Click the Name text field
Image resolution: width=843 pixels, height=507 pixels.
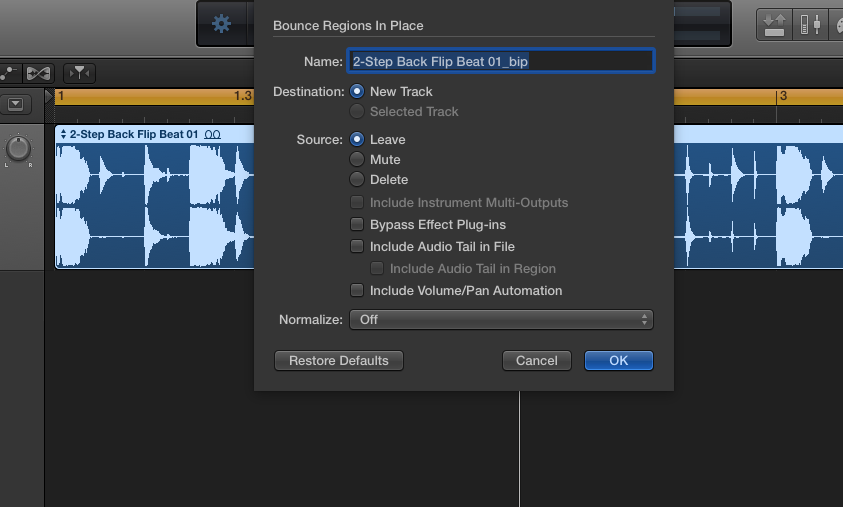tap(500, 61)
